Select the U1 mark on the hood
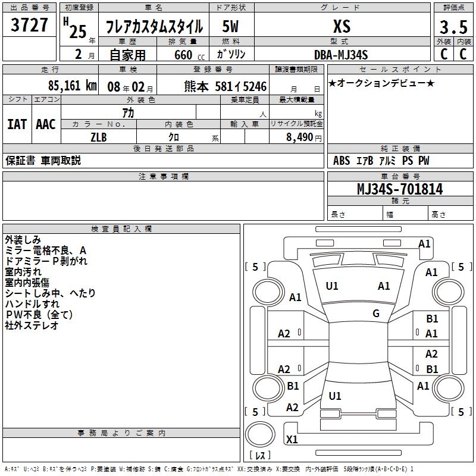Image resolution: width=476 pixels, height=476 pixels. point(332,286)
